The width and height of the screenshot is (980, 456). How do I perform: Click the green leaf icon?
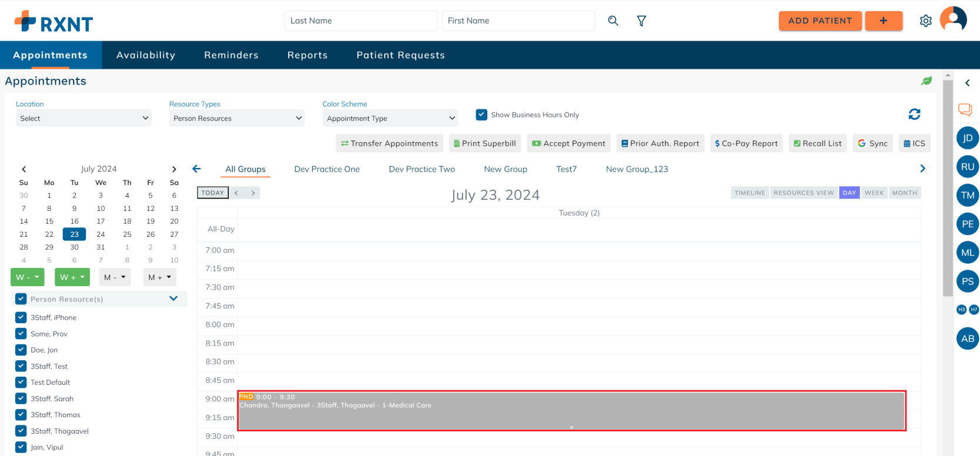click(927, 81)
